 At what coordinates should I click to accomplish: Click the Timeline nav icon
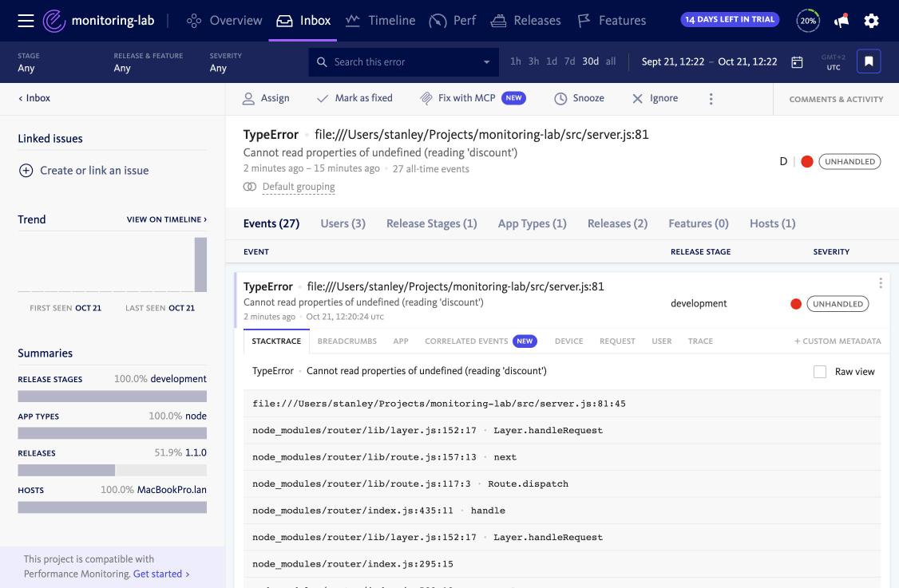(x=353, y=21)
